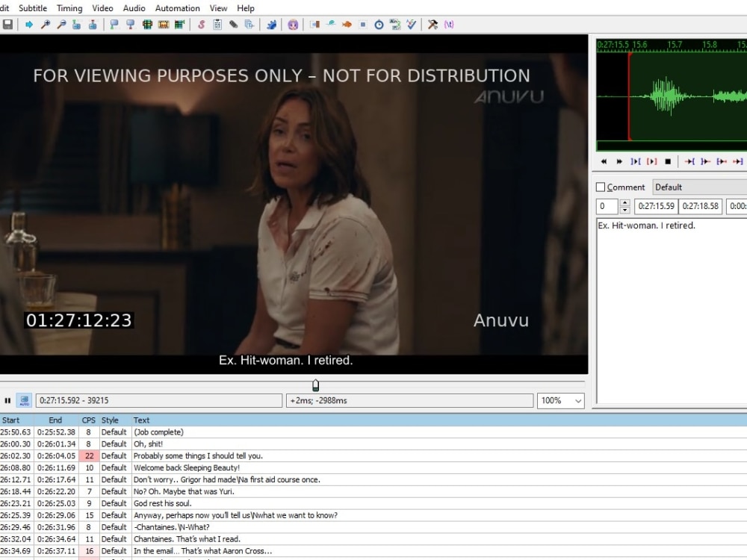The image size is (747, 560).
Task: Open the Styling Assistant icon
Action: click(x=331, y=25)
